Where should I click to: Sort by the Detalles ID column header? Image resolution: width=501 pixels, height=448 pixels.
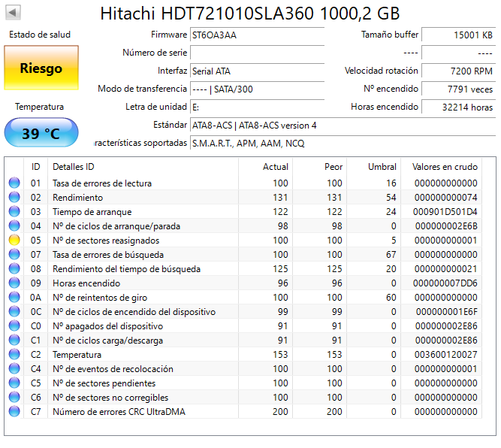(x=143, y=167)
